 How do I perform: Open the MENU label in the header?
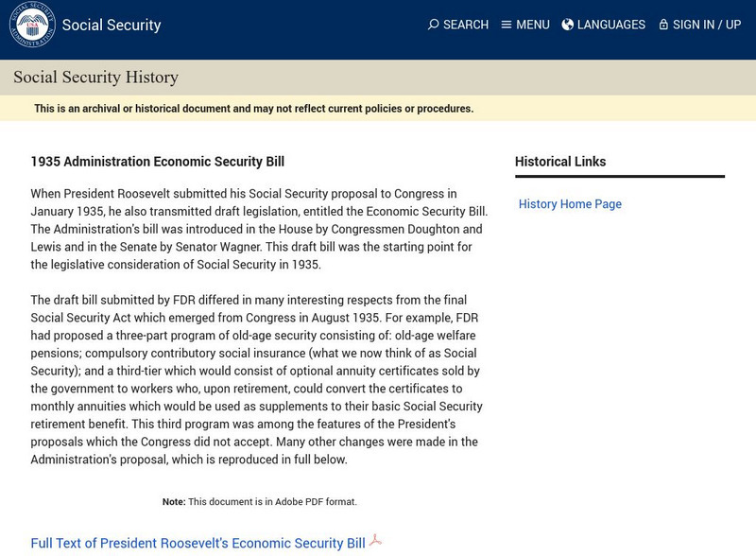(x=532, y=25)
